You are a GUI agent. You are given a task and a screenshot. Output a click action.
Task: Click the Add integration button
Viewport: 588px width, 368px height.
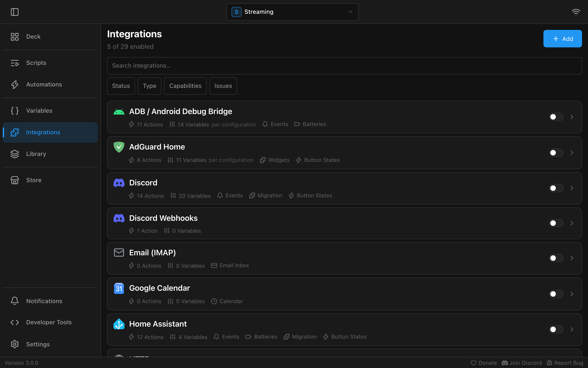pos(563,39)
